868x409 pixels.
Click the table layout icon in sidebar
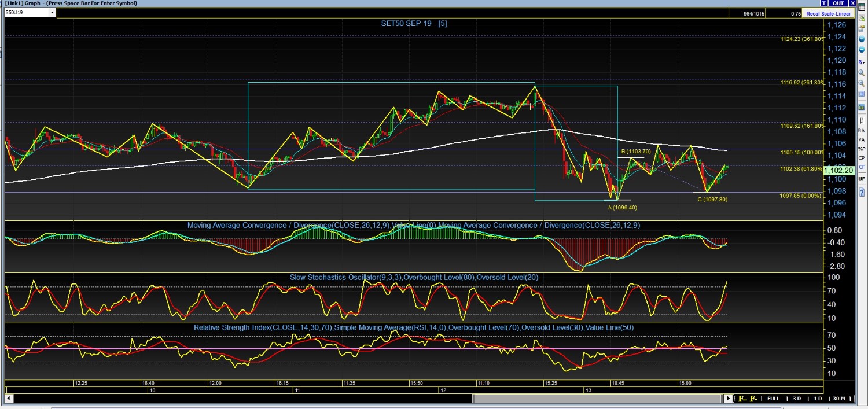(862, 8)
